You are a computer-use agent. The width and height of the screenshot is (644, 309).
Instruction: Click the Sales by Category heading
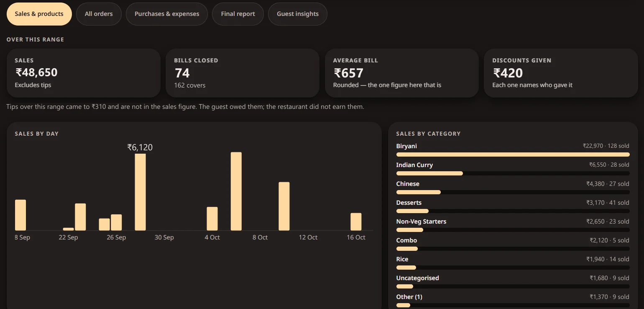[x=428, y=134]
